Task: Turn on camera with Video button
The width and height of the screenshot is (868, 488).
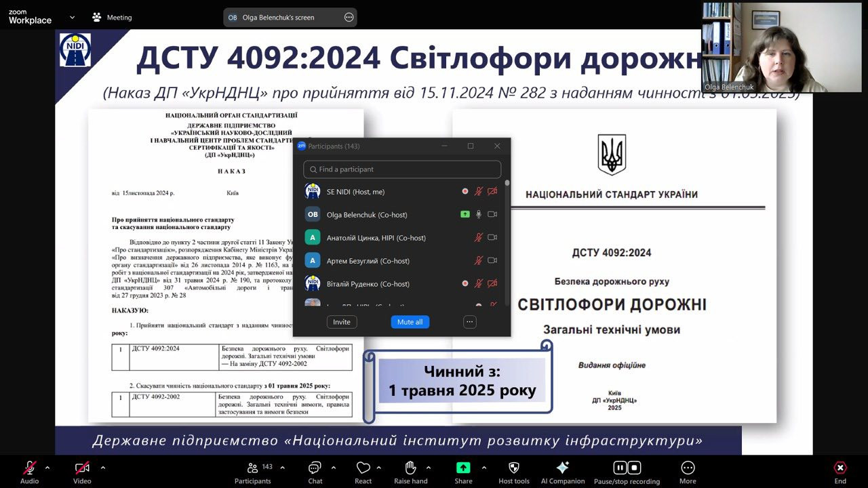Action: 82,468
